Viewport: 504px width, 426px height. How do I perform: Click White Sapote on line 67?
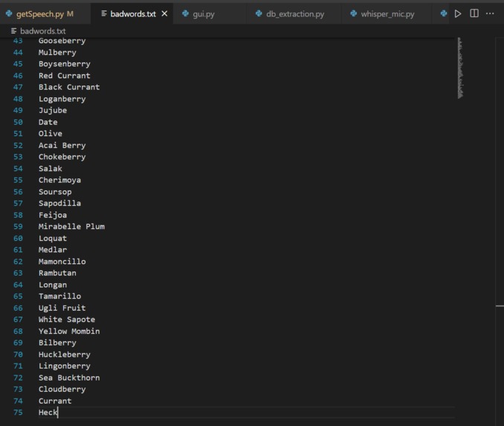(x=67, y=320)
